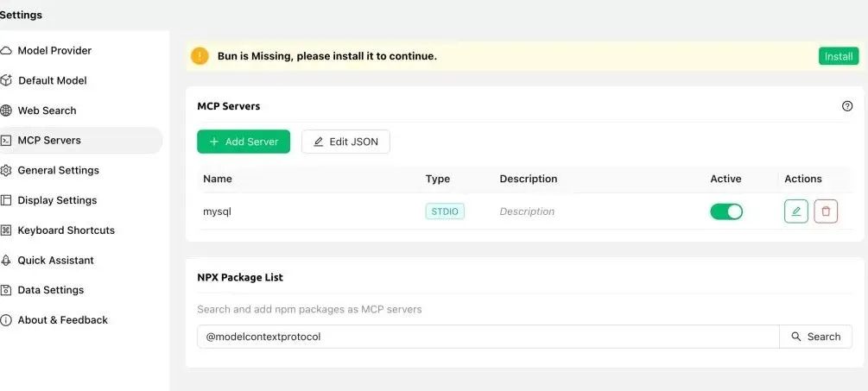Disable the mysql server Active toggle
Viewport: 868px width, 391px height.
click(x=725, y=211)
